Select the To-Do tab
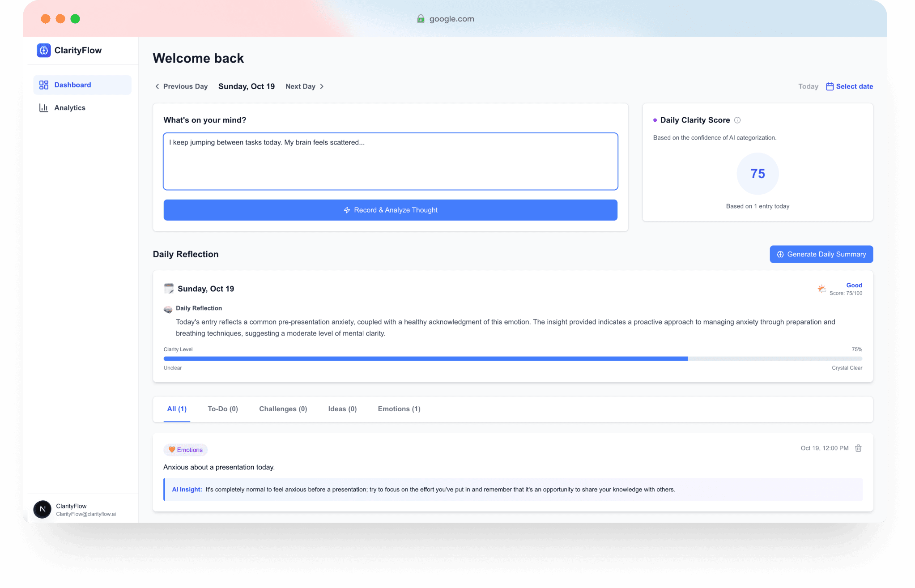 pyautogui.click(x=223, y=409)
